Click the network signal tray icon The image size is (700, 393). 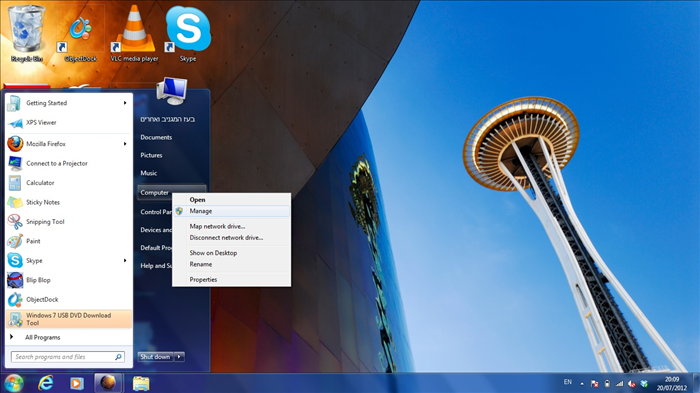[619, 384]
